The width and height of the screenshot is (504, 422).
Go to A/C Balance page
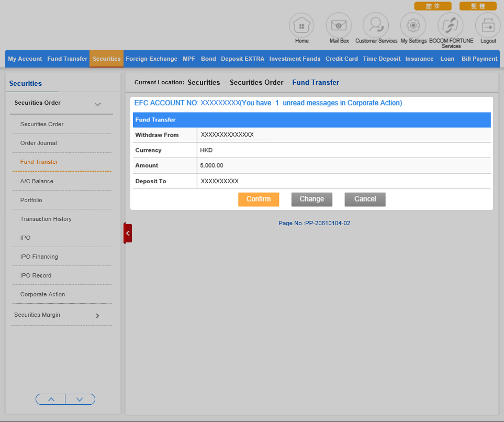click(37, 181)
